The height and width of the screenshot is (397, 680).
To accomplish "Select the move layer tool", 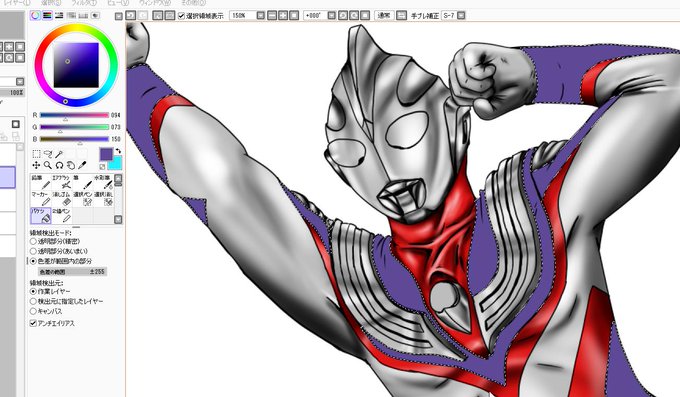I will click(x=36, y=165).
